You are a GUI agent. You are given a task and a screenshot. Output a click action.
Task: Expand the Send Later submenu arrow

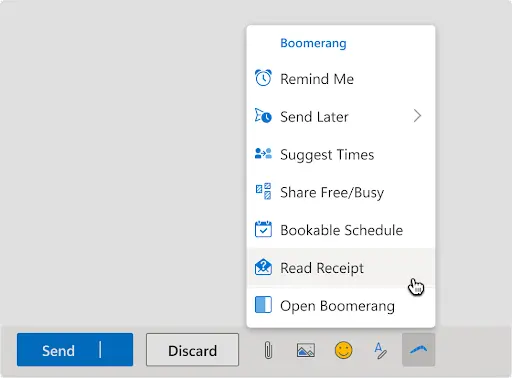coord(417,116)
